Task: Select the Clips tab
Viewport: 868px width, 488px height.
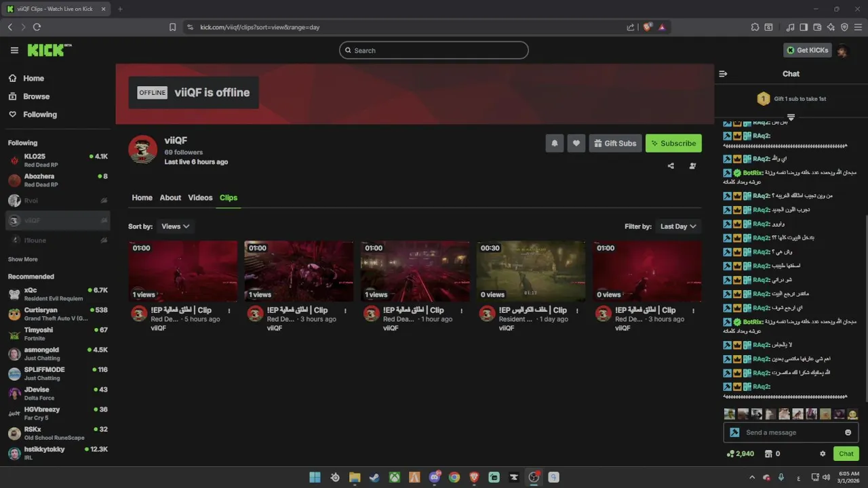Action: [x=229, y=198]
